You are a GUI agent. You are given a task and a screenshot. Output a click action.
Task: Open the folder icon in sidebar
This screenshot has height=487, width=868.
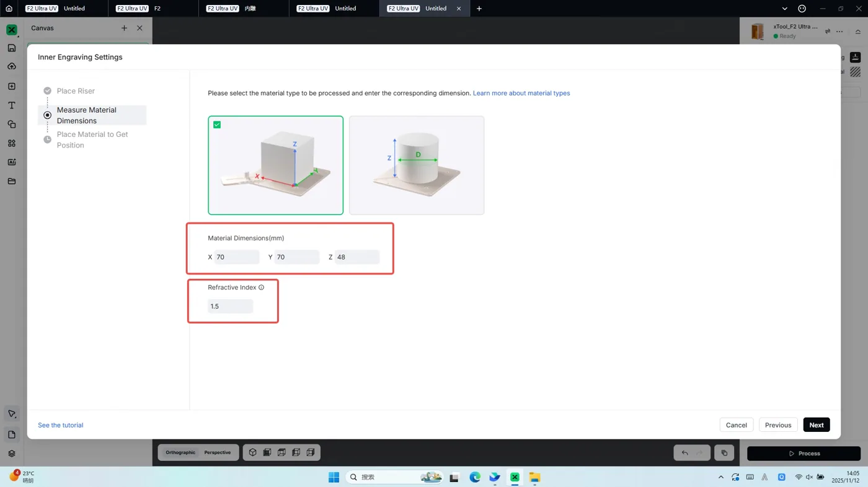[x=11, y=182]
